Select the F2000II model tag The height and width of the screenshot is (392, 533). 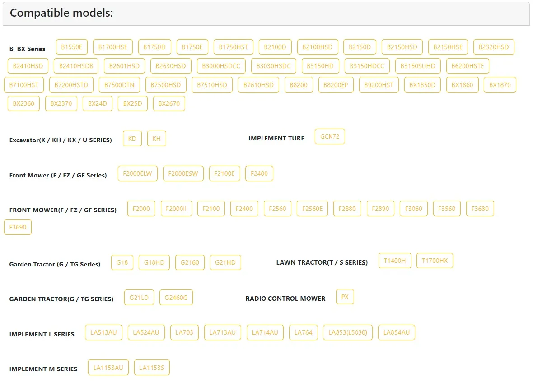tap(176, 208)
